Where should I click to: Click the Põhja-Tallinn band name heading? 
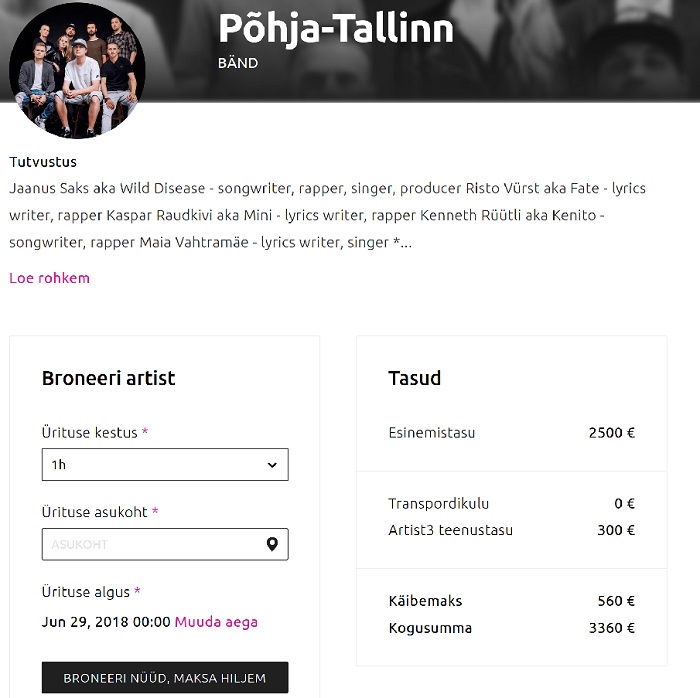coord(336,29)
